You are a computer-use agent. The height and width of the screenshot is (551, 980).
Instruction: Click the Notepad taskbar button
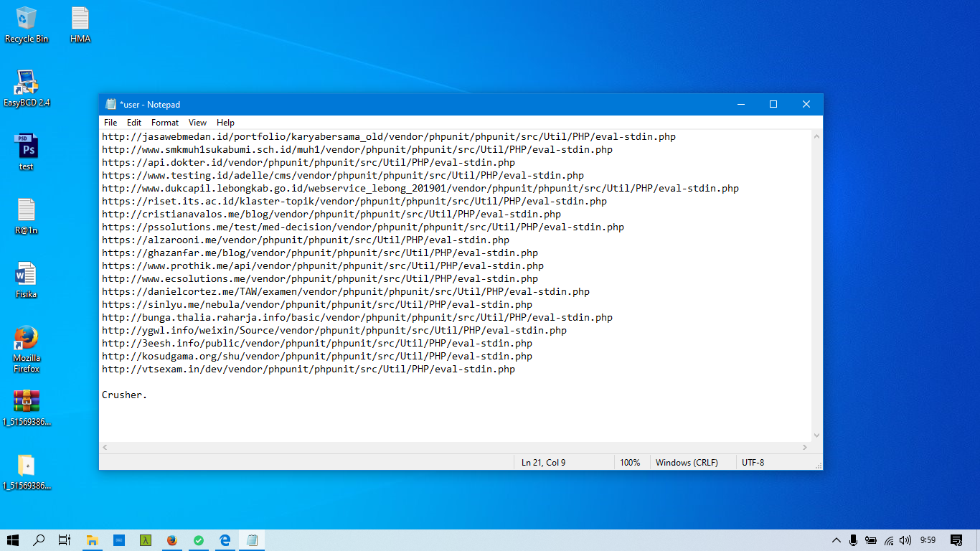click(x=252, y=540)
